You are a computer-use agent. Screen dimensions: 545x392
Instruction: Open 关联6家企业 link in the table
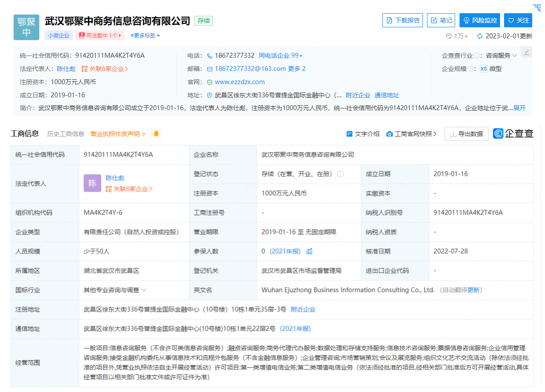[x=129, y=189]
